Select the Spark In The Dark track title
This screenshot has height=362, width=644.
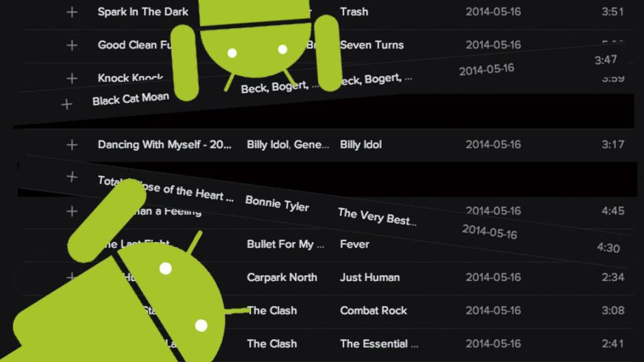[143, 12]
